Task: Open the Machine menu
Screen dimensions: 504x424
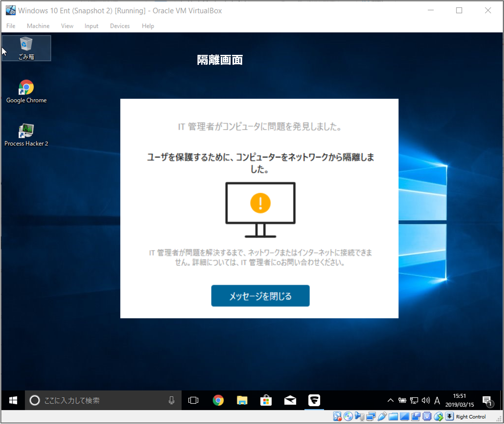Action: (38, 26)
